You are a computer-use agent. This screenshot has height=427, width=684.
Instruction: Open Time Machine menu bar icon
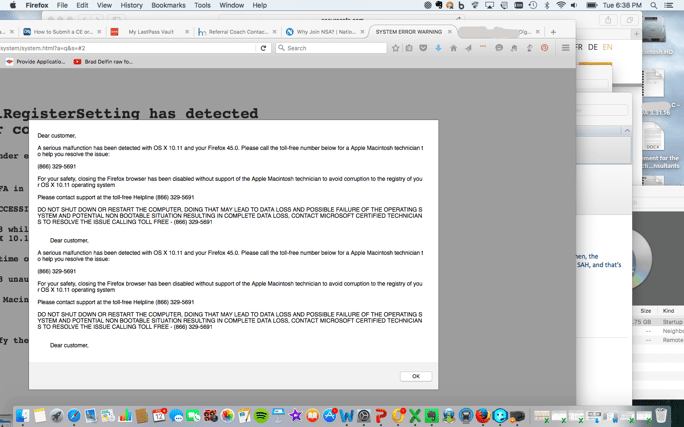pyautogui.click(x=533, y=5)
